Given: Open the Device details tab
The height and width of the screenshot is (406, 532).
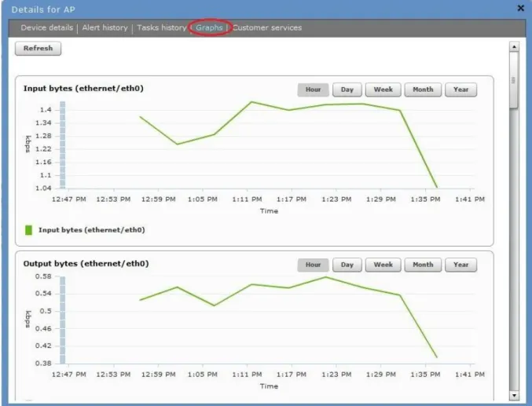Looking at the screenshot, I should point(47,27).
